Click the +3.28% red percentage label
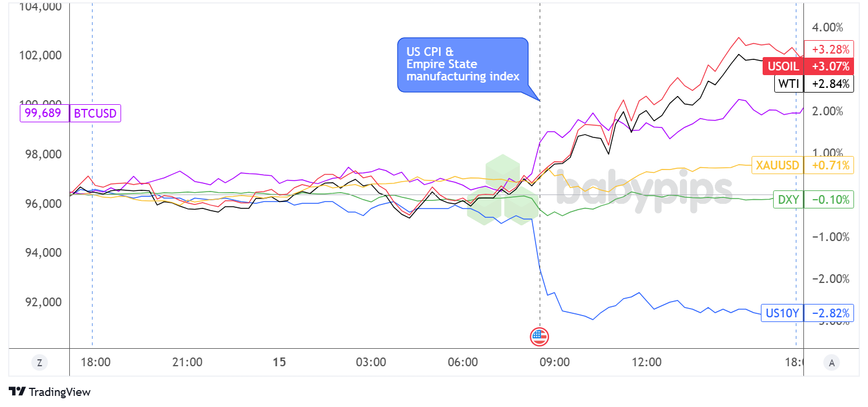This screenshot has height=407, width=868. click(828, 49)
